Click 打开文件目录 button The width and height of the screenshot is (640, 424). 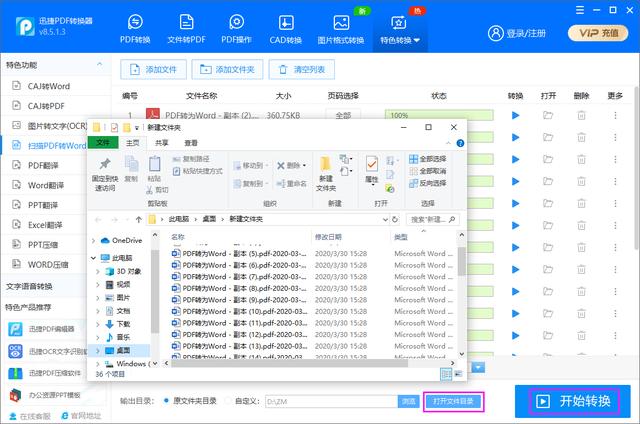(453, 402)
